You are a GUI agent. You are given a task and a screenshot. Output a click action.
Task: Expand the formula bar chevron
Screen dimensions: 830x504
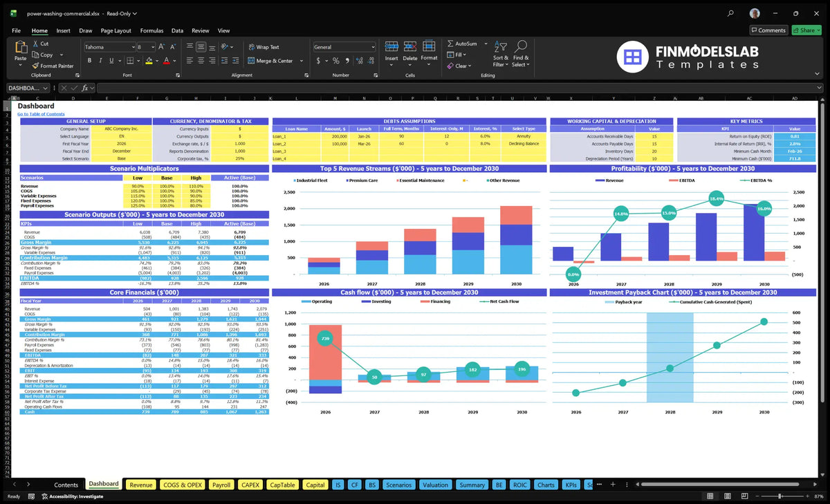pos(820,88)
